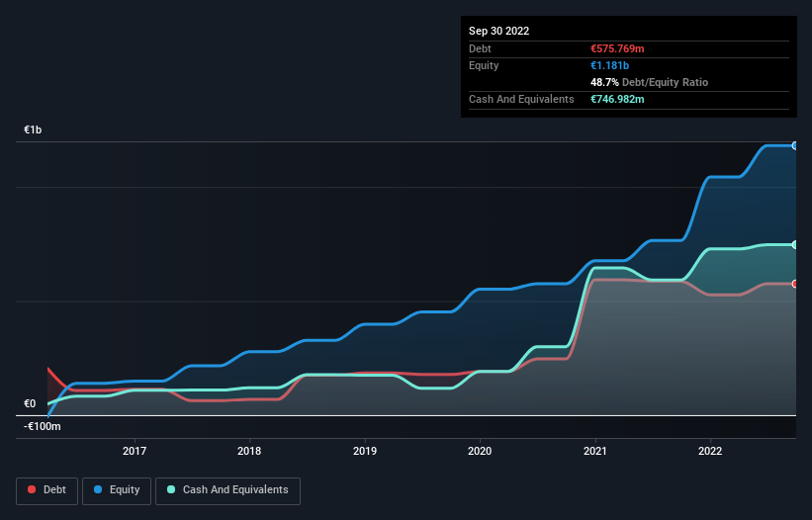Click the blue Equity endpoint marker
Viewport: 812px width, 520px height.
(795, 146)
